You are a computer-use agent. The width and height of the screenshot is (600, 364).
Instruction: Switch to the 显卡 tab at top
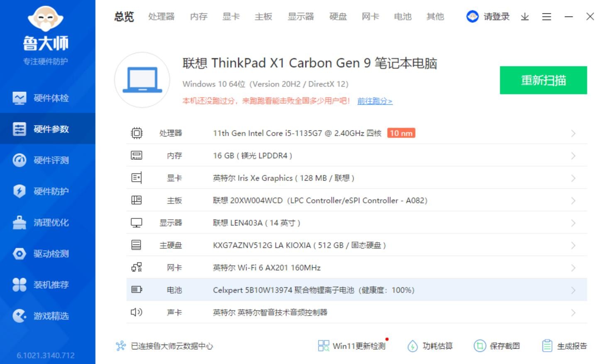231,17
